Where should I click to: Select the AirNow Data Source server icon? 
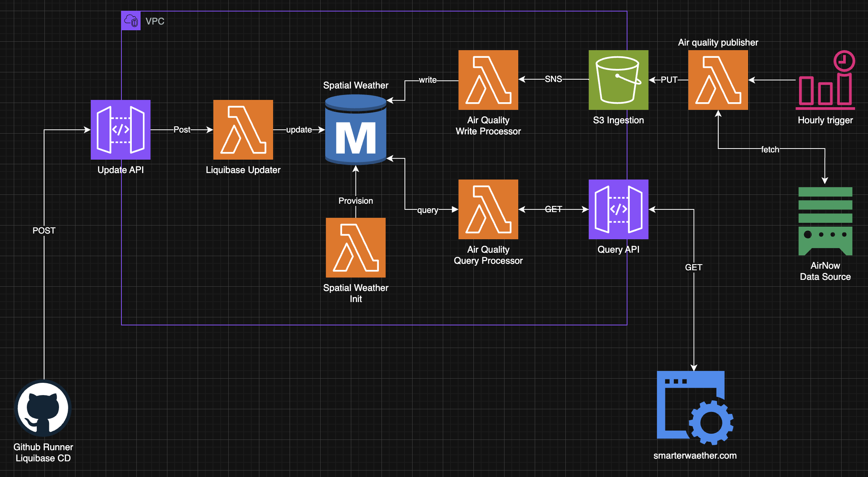click(825, 221)
